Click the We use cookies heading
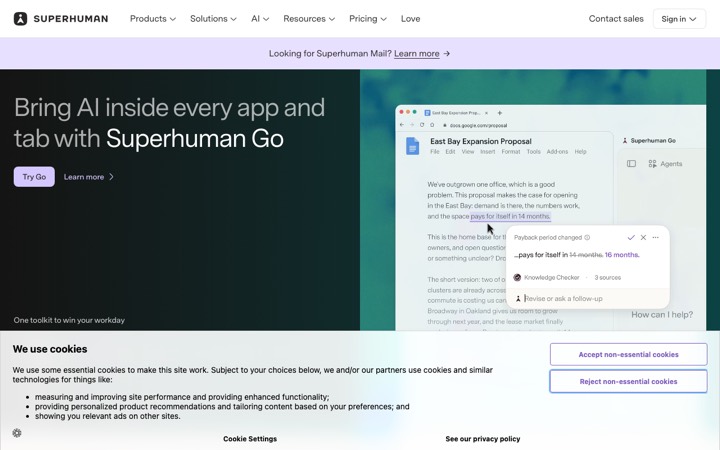Screen dimensions: 720x450 [50, 349]
